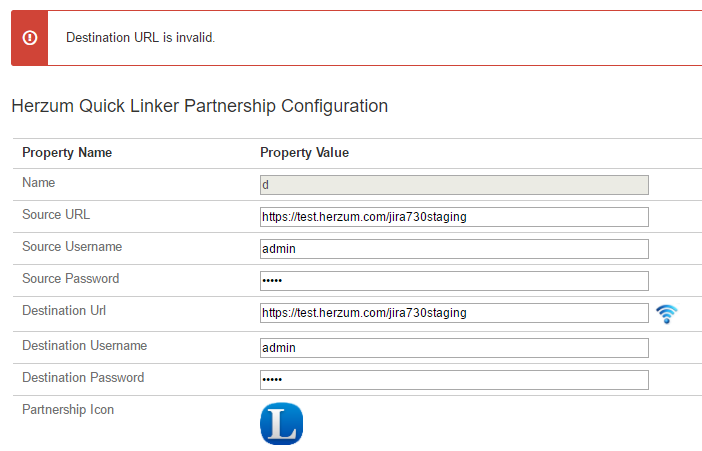
Task: Select the Destination Password field
Action: click(454, 380)
